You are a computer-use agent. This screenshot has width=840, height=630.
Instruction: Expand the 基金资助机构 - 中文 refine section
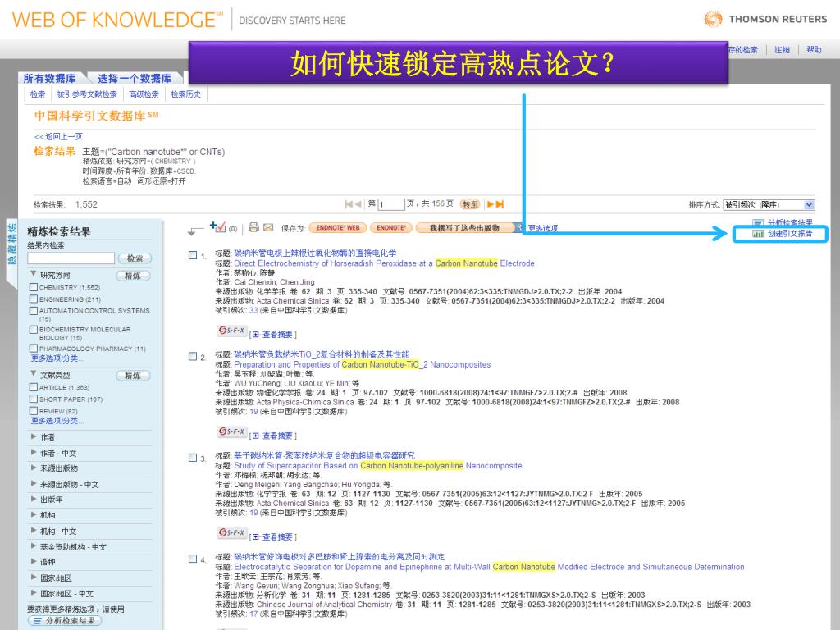[x=34, y=546]
